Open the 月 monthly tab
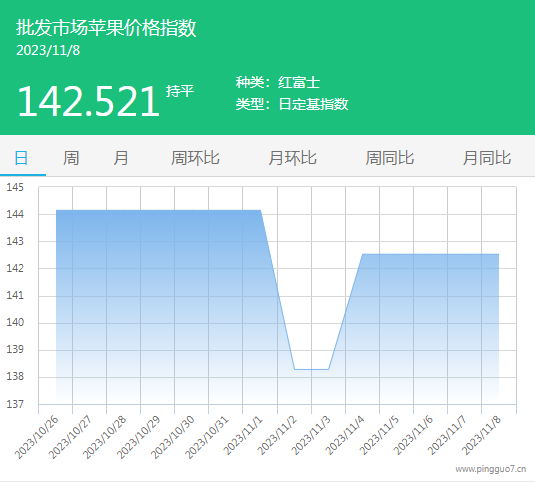 point(121,158)
